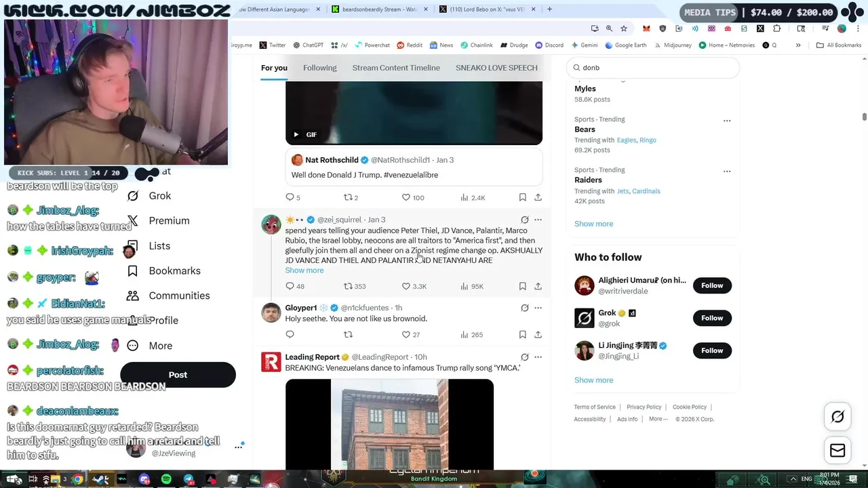Image resolution: width=868 pixels, height=488 pixels.
Task: Play the GIF in the top post
Action: [x=296, y=134]
